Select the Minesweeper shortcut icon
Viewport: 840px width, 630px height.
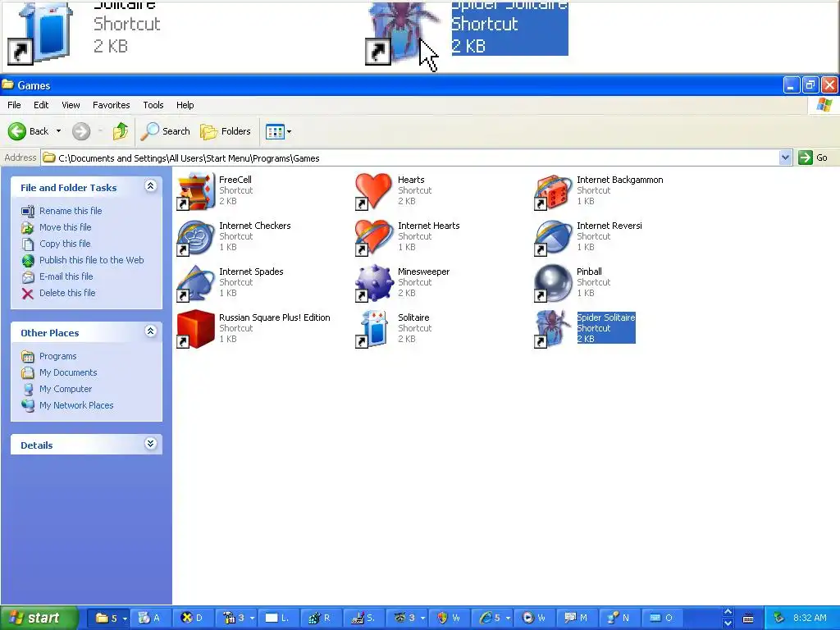[374, 283]
